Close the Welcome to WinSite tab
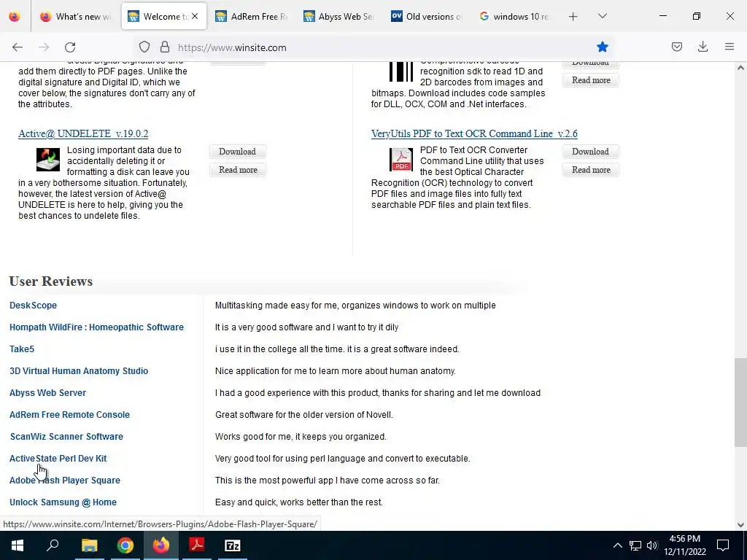Screen dimensions: 747x560 click(195, 16)
